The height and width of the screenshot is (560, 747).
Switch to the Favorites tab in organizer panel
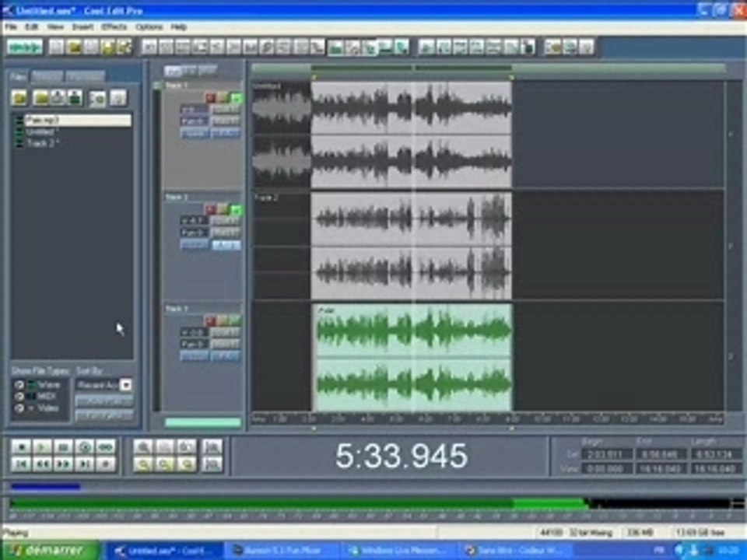(x=85, y=77)
